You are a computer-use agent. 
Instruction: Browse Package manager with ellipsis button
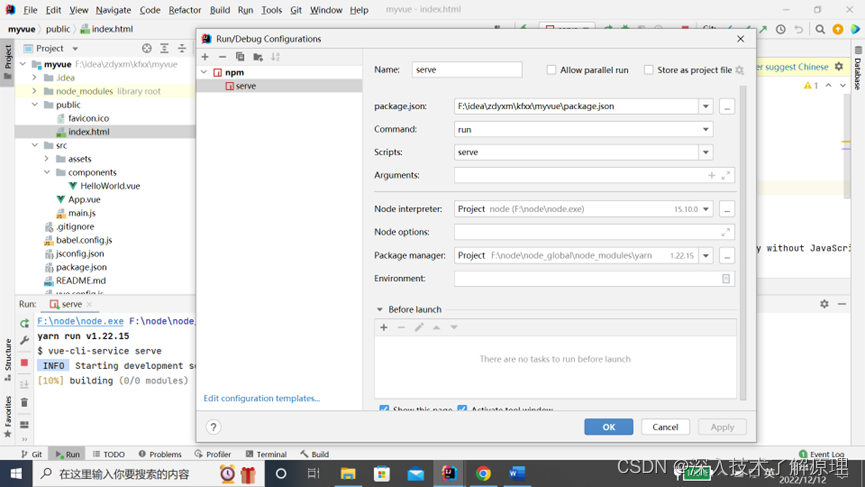(727, 255)
